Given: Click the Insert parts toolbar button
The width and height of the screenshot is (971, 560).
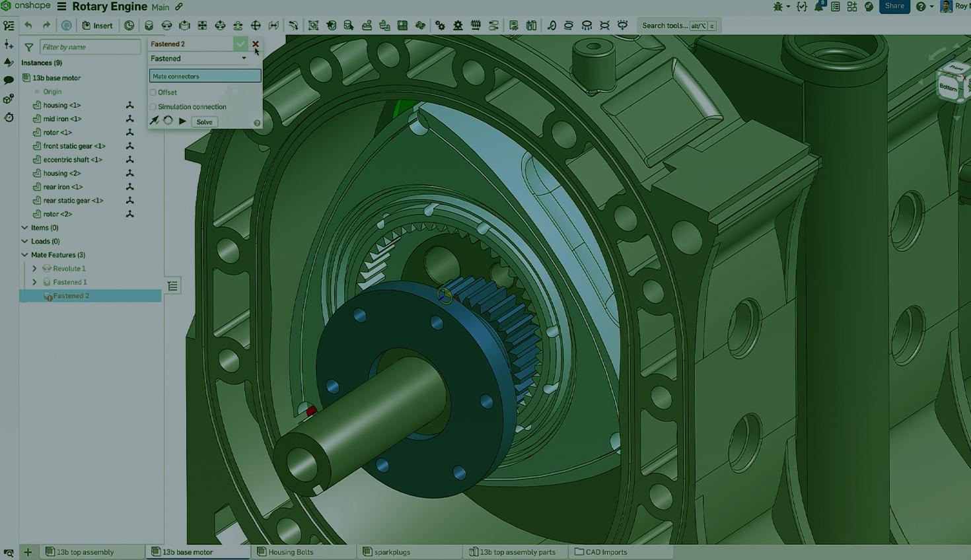Looking at the screenshot, I should click(97, 26).
